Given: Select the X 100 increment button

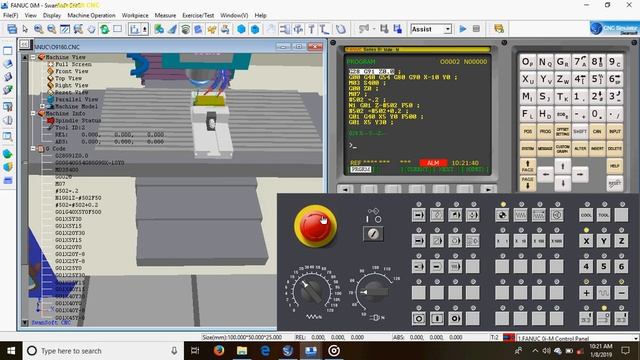Looking at the screenshot, I should point(539,241).
